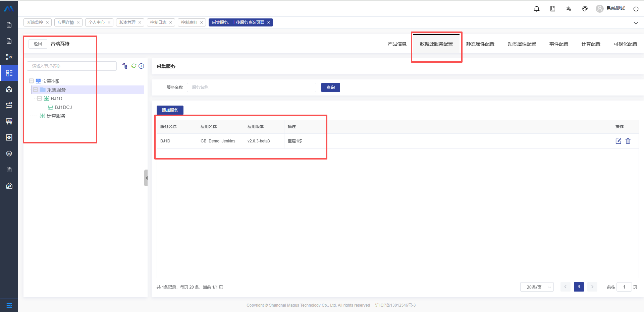Collapse the left tree panel handle
The width and height of the screenshot is (644, 312).
pos(146,178)
